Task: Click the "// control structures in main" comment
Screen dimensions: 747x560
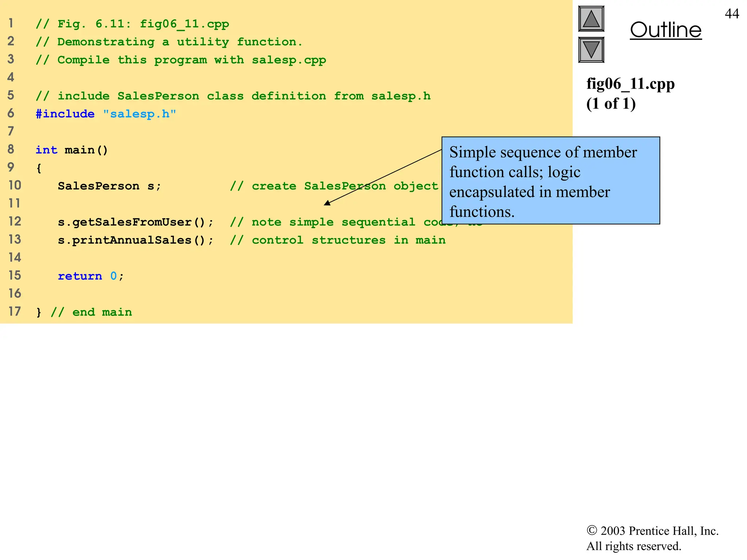Action: [338, 240]
